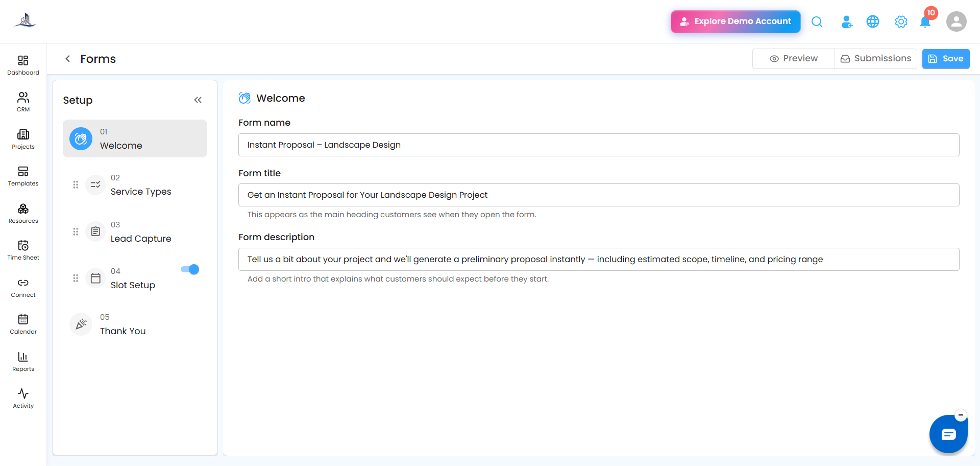
Task: Click the globe language icon
Action: [873, 21]
